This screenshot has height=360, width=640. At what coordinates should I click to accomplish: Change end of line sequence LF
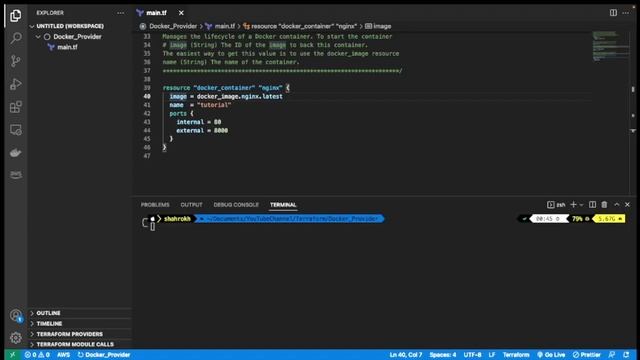[492, 355]
